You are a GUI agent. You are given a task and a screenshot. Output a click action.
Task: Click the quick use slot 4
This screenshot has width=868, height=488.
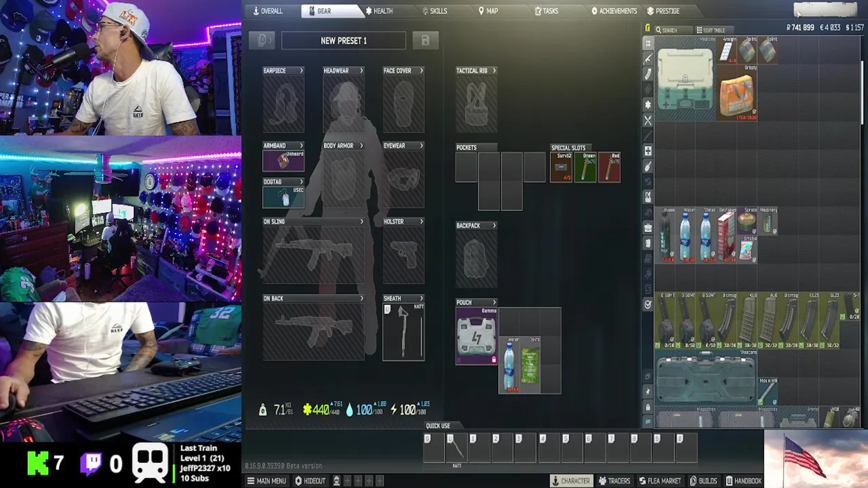point(547,449)
